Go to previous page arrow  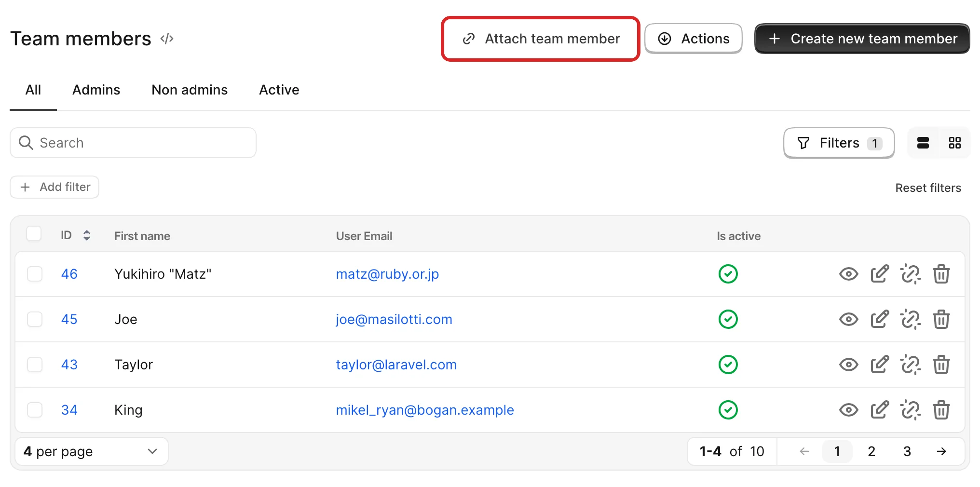[x=804, y=451]
